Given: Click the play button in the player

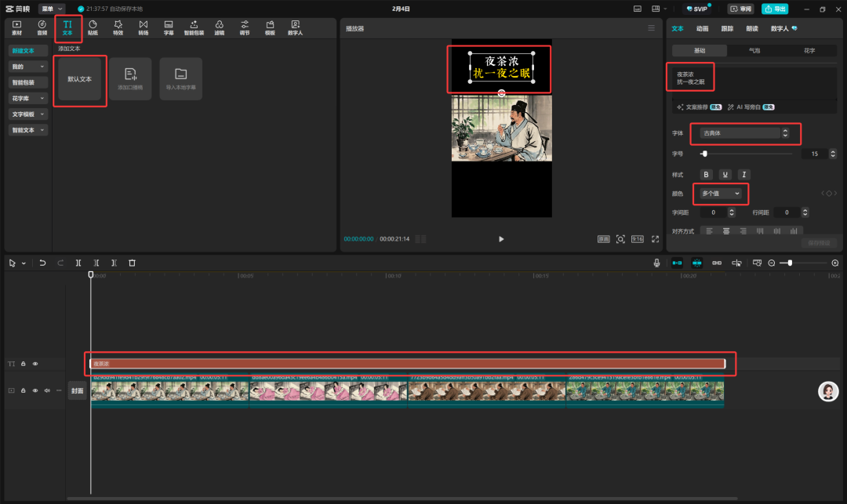Looking at the screenshot, I should point(501,239).
